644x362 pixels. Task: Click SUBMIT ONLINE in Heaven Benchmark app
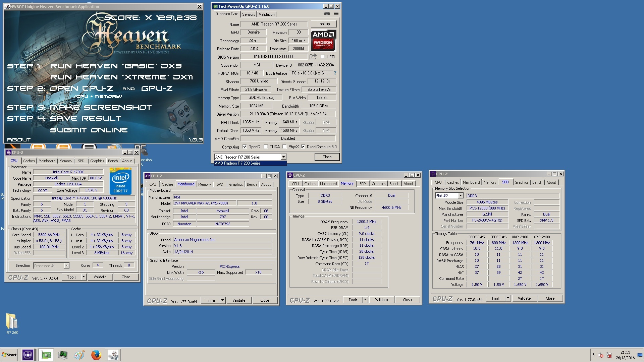[x=89, y=130]
